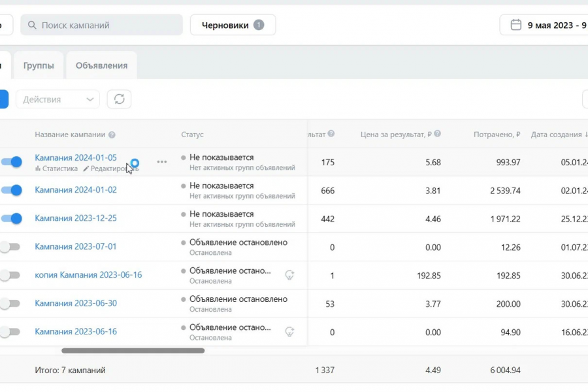
Task: Enable копия Кампания 2023-06-16 toggle
Action: (10, 275)
